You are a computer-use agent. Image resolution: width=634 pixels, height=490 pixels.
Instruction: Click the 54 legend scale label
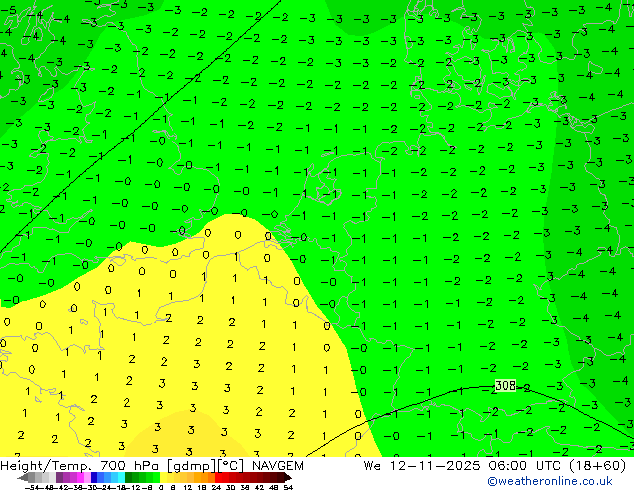click(288, 487)
